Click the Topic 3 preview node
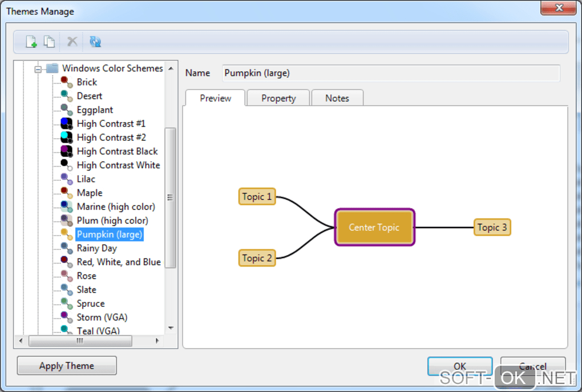 click(492, 227)
